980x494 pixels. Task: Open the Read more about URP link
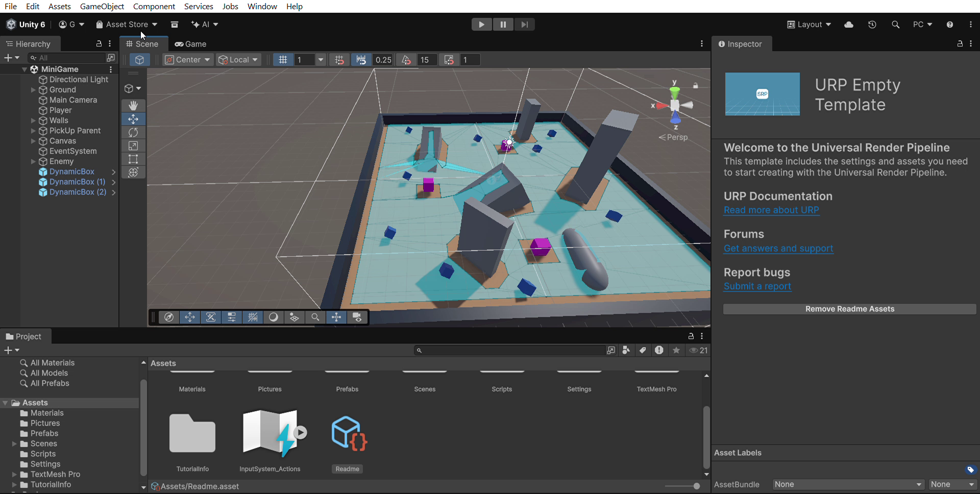tap(771, 210)
